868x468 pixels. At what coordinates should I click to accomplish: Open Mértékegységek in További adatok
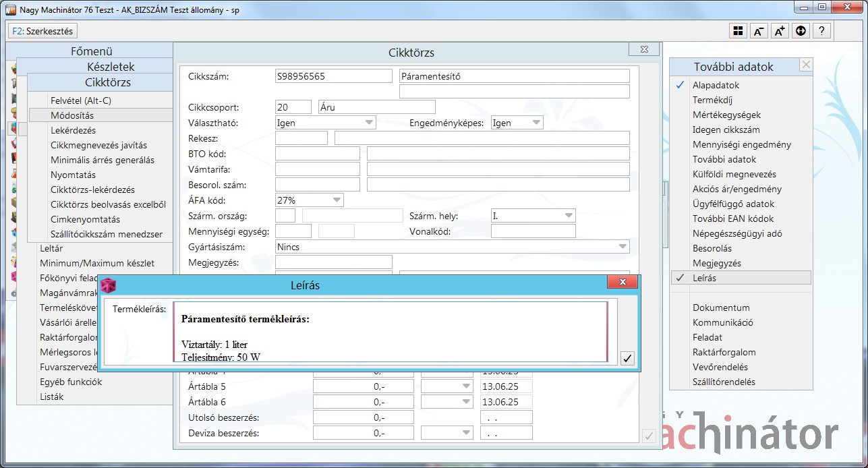coord(726,115)
